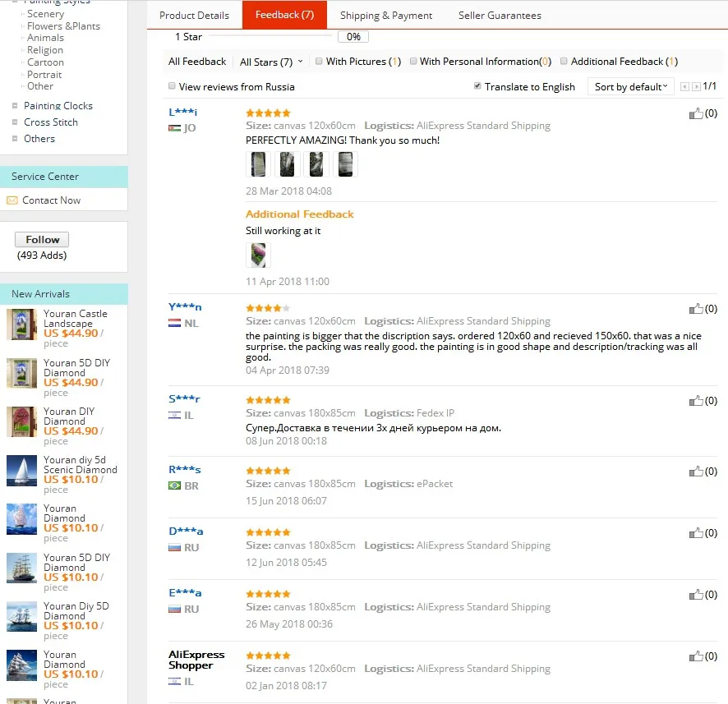Go to next feedback page arrow
The width and height of the screenshot is (728, 704).
click(x=696, y=87)
